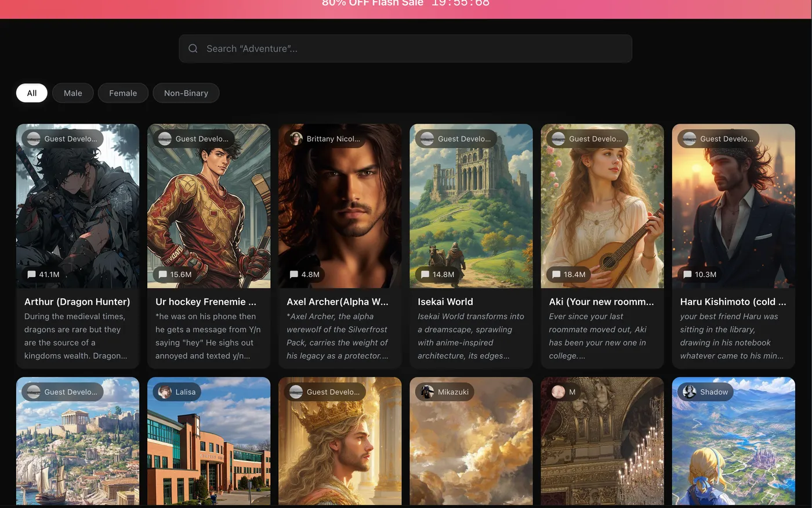Click M avatar on chandelier card
The width and height of the screenshot is (812, 508).
[559, 392]
